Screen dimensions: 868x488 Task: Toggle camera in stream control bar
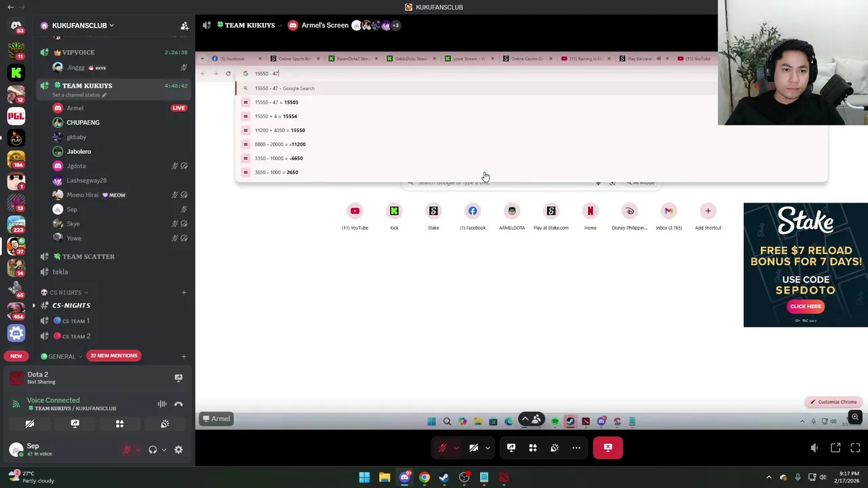473,447
